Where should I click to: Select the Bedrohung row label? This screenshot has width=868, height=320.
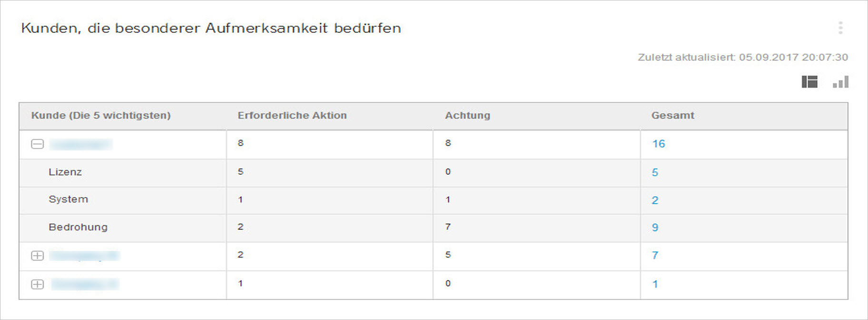click(x=78, y=227)
